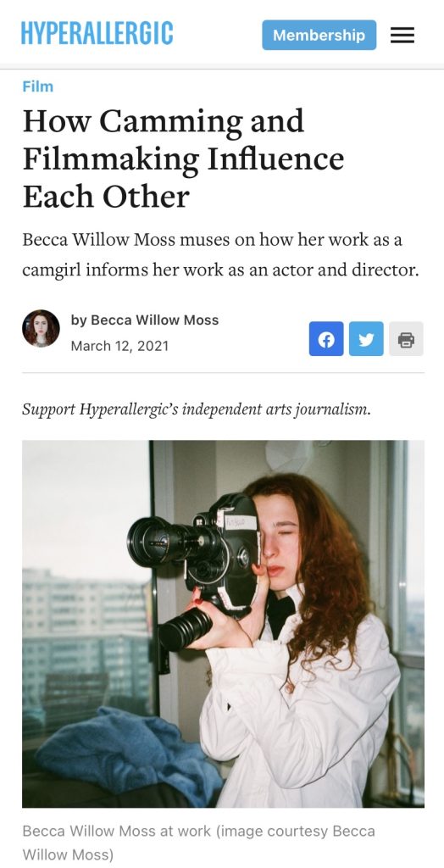Open the main photo of filmmaker
This screenshot has width=444, height=868.
point(223,624)
